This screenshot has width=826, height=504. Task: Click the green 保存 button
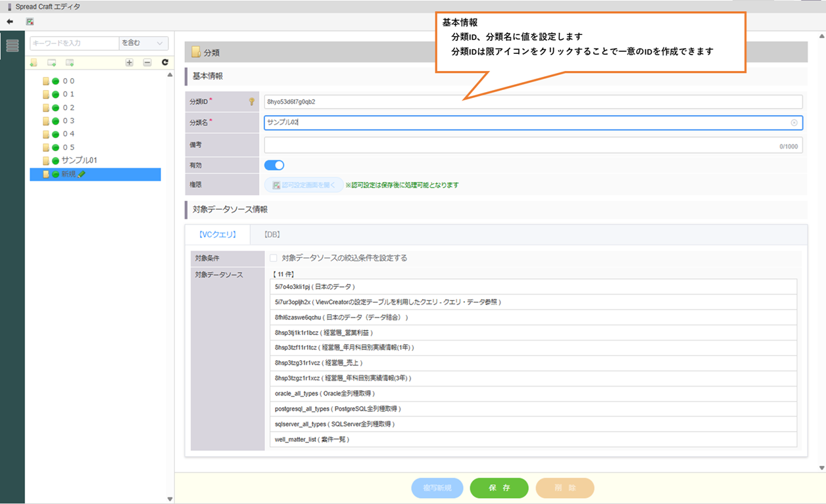499,488
